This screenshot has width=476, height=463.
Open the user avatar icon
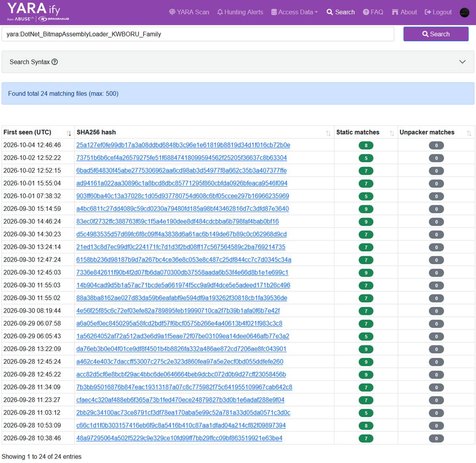tap(464, 12)
